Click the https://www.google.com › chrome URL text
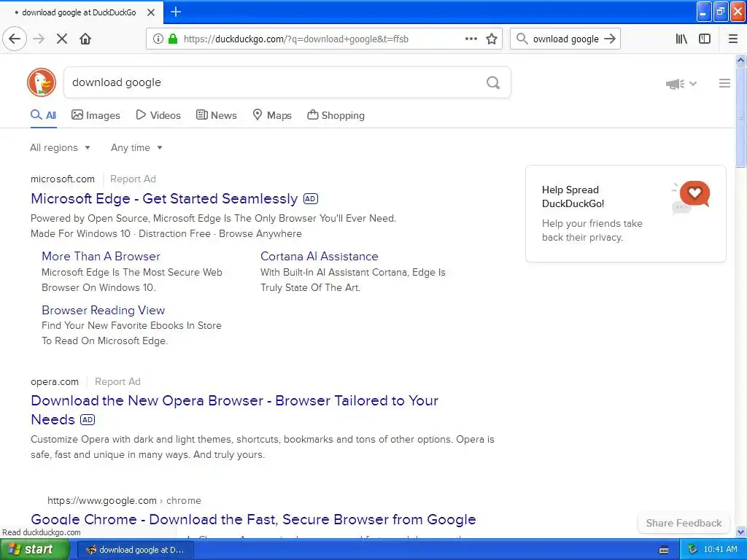747x560 pixels. tap(124, 500)
